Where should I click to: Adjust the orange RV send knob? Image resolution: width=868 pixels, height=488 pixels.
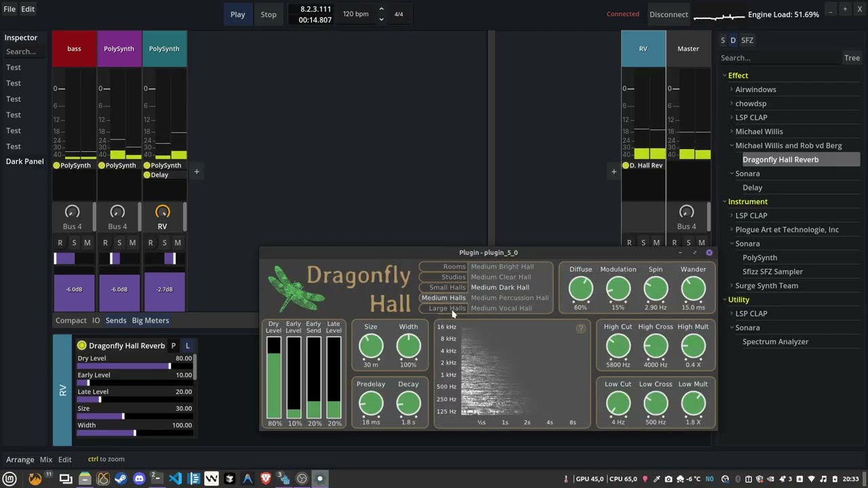[x=162, y=212]
